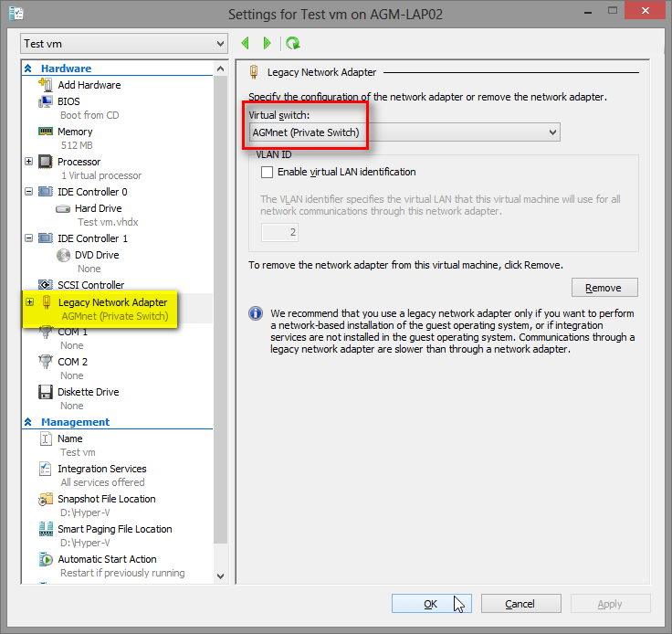This screenshot has width=672, height=634.
Task: Click the green forward navigation arrow
Action: pos(267,43)
